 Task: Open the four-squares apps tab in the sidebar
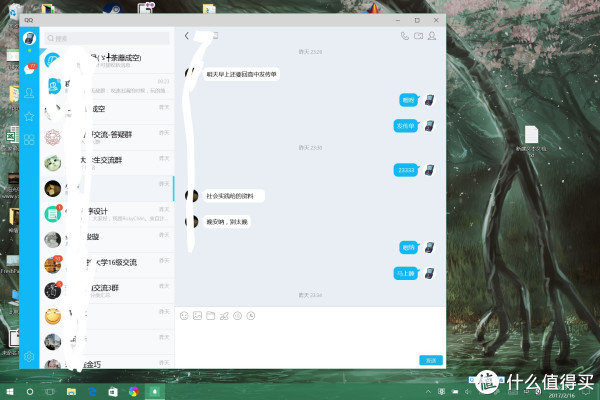coord(29,140)
